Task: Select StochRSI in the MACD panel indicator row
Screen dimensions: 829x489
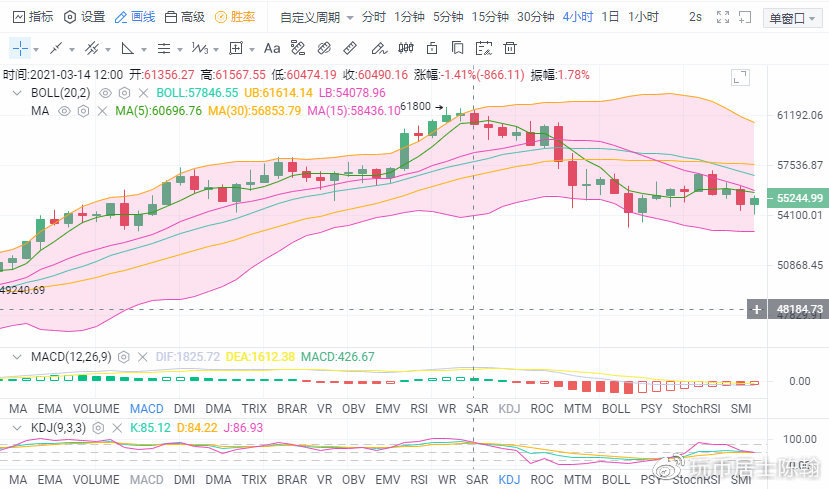Action: coord(696,409)
